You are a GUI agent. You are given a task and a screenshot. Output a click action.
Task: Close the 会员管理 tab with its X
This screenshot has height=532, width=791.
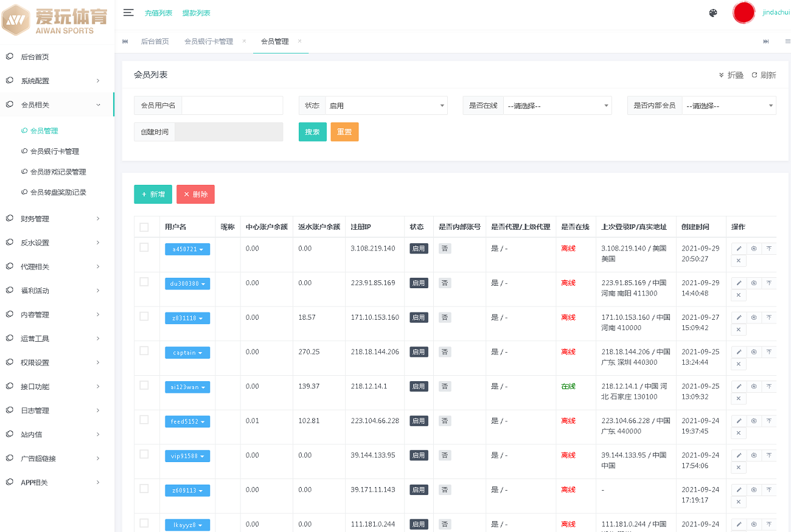300,41
